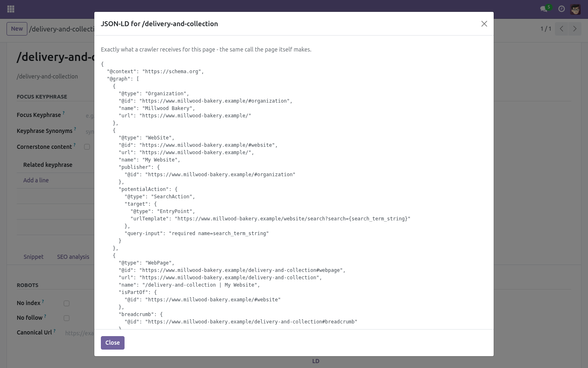588x368 pixels.
Task: Select the urlTemplate search line
Action: click(x=270, y=219)
